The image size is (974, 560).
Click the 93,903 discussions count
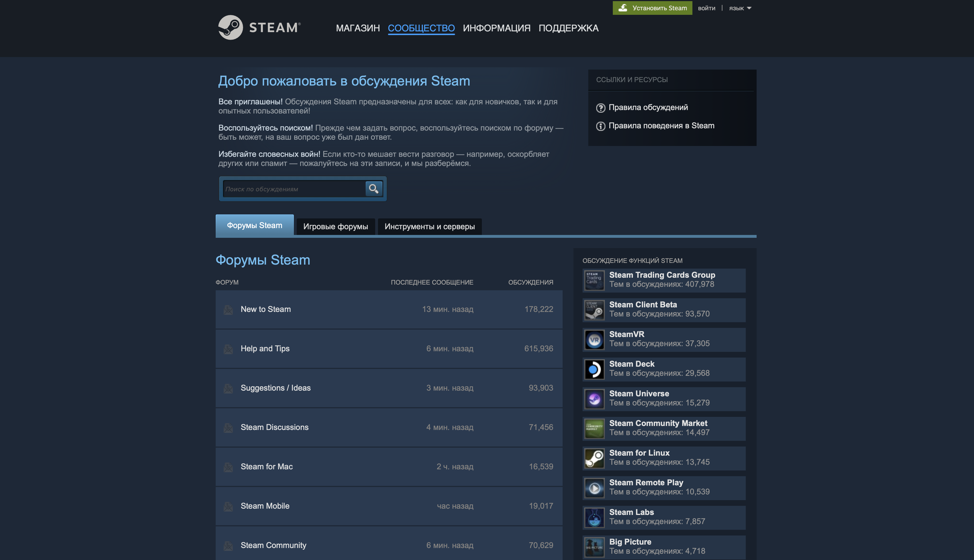tap(541, 388)
